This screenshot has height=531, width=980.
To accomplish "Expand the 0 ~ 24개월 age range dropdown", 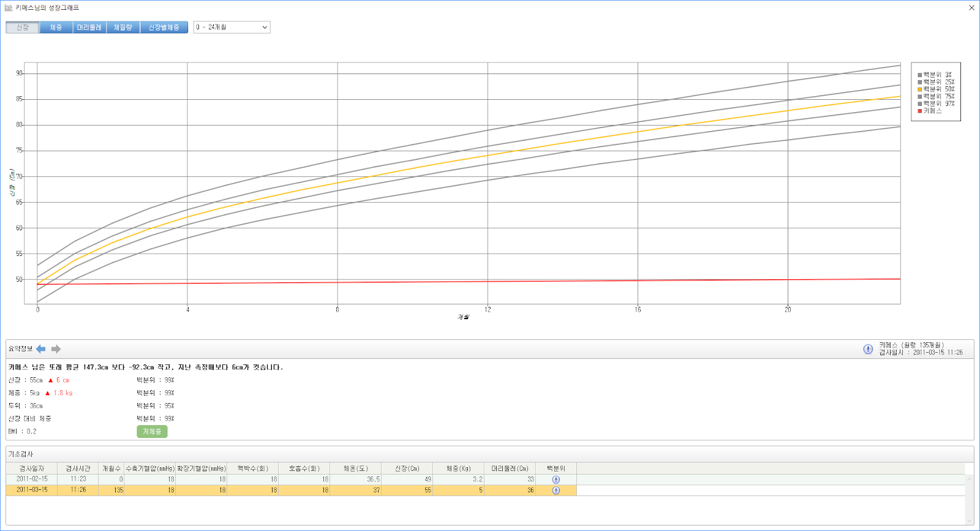I will (232, 28).
